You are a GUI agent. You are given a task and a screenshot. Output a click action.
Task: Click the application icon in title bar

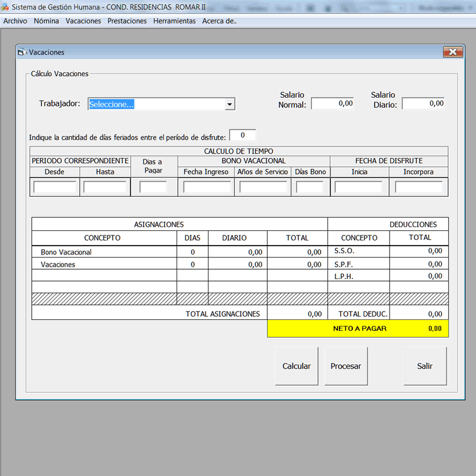[6, 6]
